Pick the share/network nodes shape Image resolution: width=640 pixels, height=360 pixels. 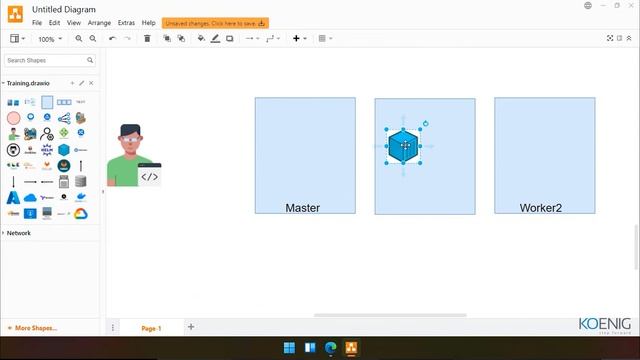click(64, 118)
